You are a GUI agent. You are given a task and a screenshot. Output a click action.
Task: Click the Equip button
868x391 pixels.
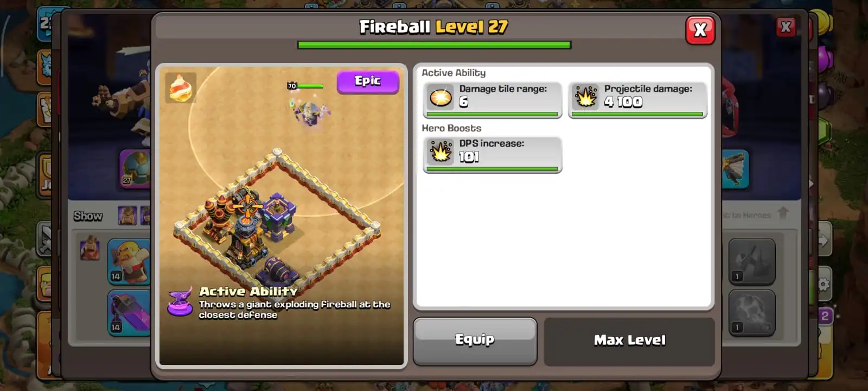click(x=475, y=341)
